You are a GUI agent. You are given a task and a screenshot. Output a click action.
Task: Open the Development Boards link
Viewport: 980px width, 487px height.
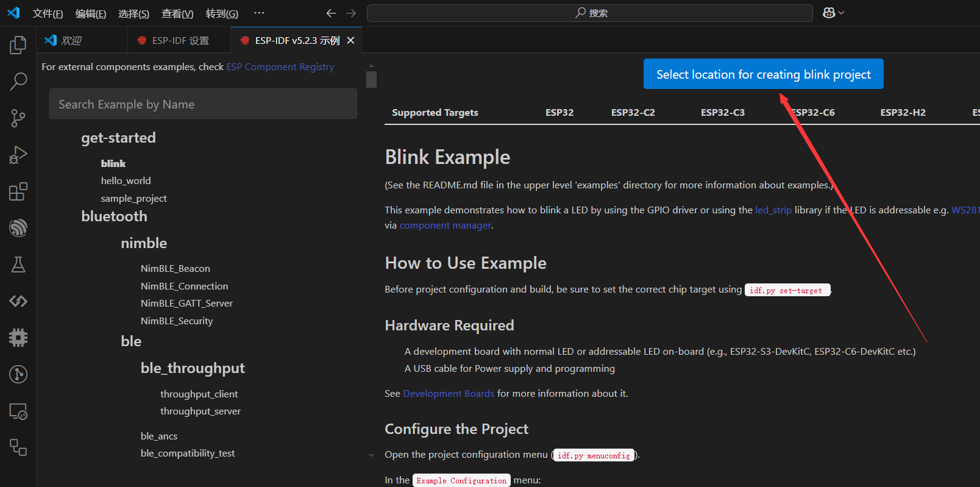pos(448,394)
